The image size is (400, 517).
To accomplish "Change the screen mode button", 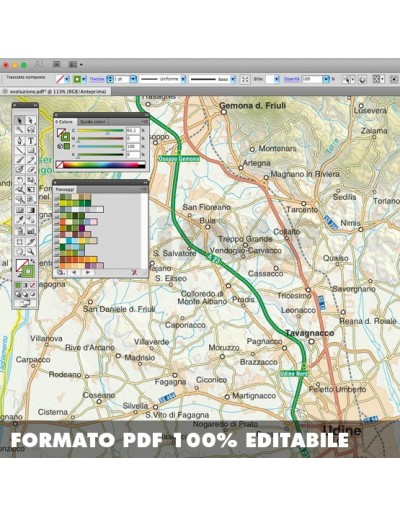I will [x=25, y=303].
